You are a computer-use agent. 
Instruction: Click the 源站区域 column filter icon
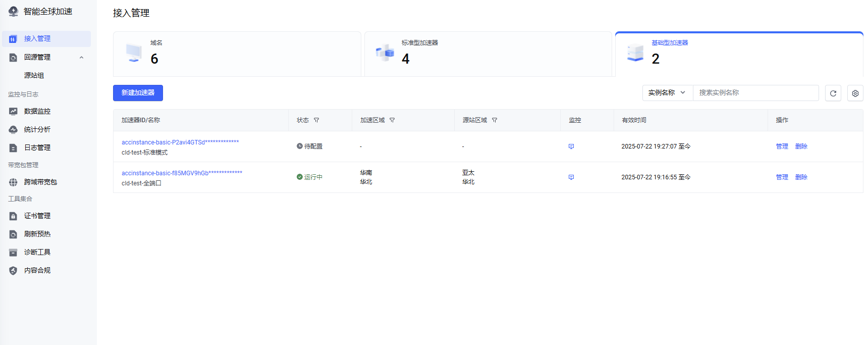(x=495, y=120)
